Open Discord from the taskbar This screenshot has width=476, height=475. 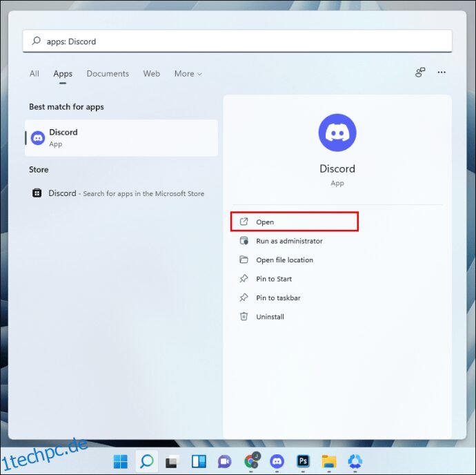tap(277, 461)
